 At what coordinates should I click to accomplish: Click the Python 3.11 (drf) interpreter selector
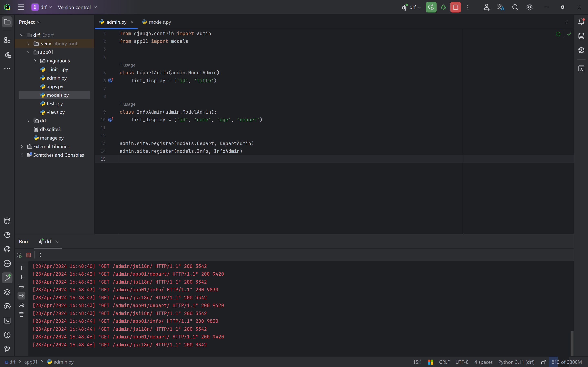(x=516, y=362)
